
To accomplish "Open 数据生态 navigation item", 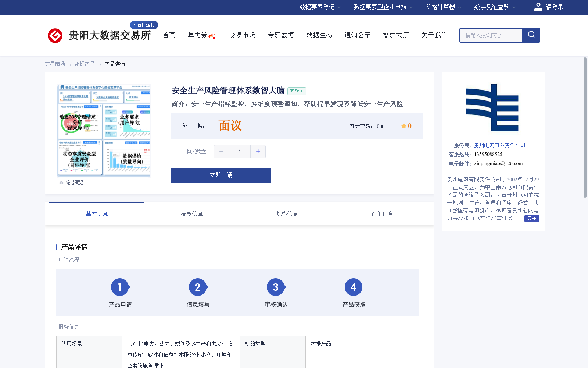I will pyautogui.click(x=319, y=35).
